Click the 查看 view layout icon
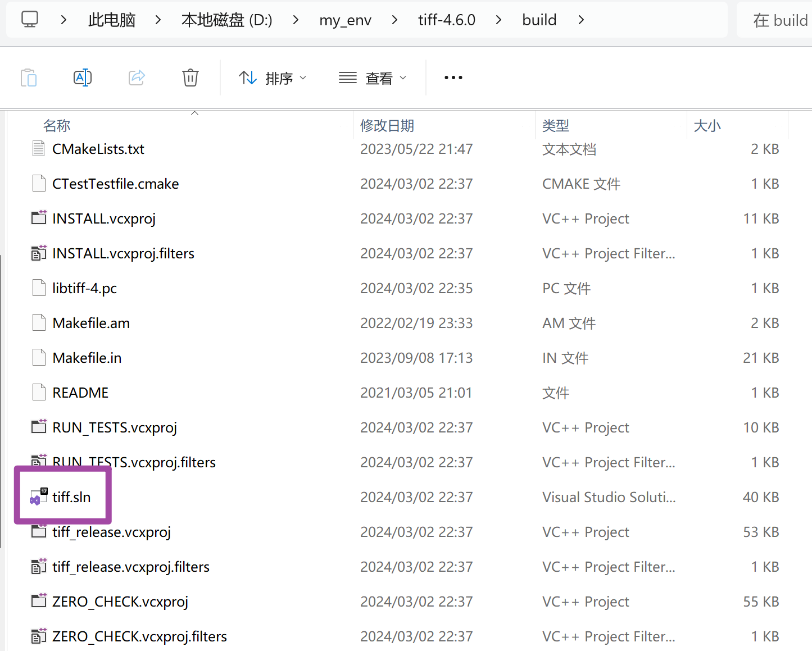Image resolution: width=812 pixels, height=656 pixels. [347, 78]
